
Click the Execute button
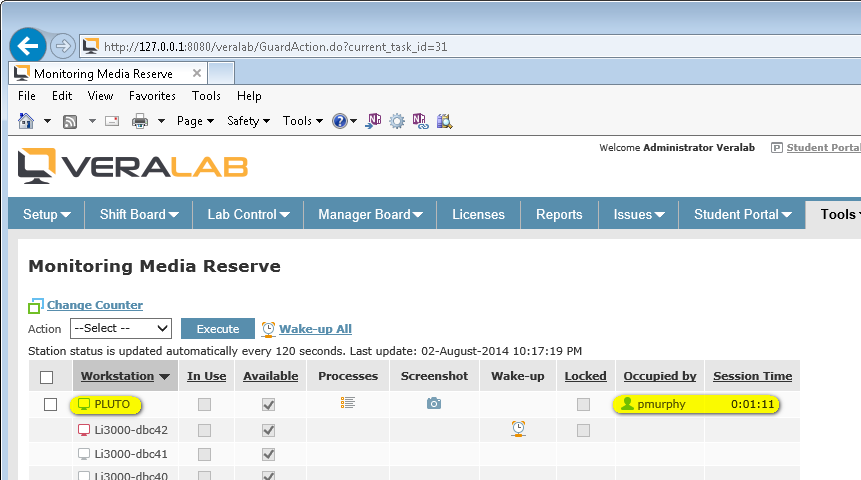(x=218, y=328)
